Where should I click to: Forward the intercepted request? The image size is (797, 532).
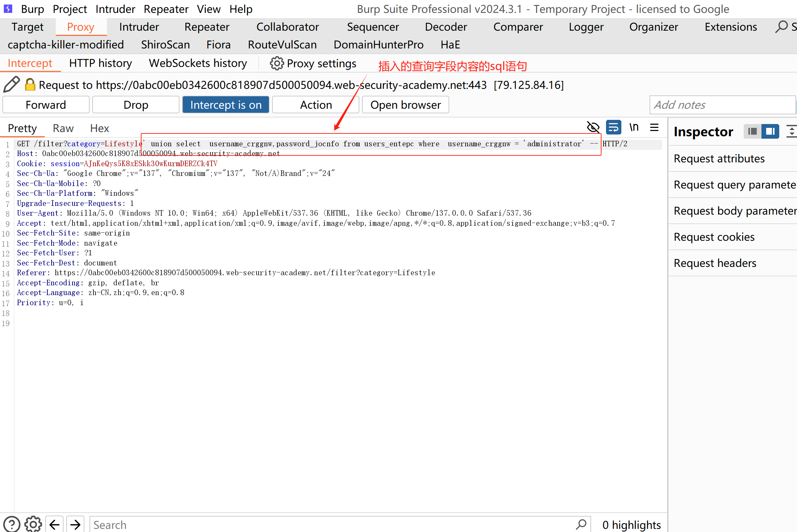point(46,105)
